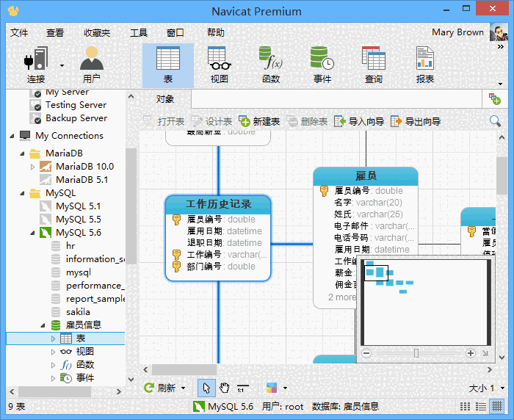Switch to ER diagram view in the status bar
The width and height of the screenshot is (514, 420).
pyautogui.click(x=496, y=407)
